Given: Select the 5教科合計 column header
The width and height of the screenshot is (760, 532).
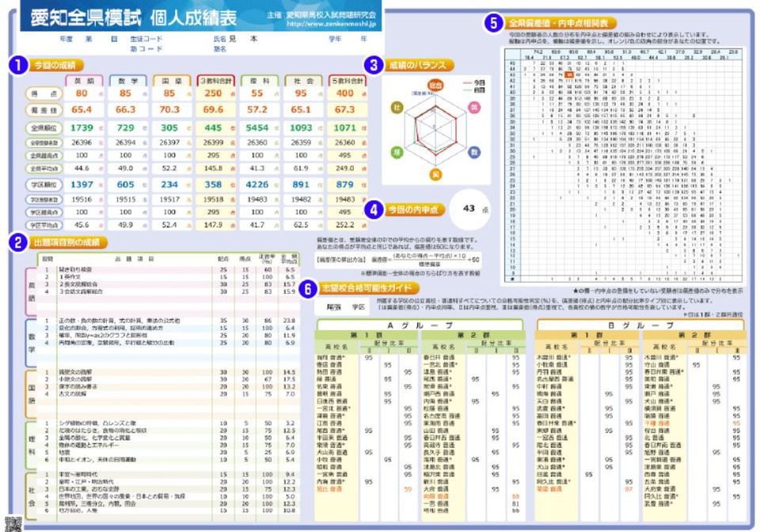Looking at the screenshot, I should (348, 81).
